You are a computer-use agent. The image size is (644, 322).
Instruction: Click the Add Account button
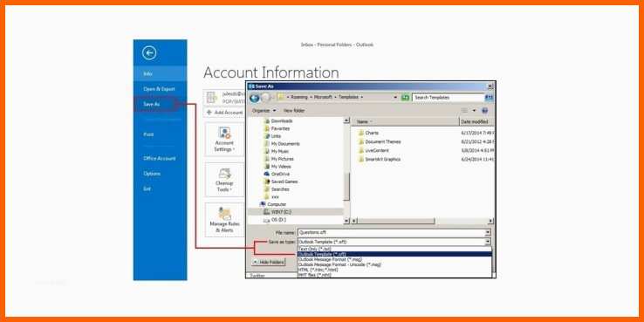coord(224,112)
